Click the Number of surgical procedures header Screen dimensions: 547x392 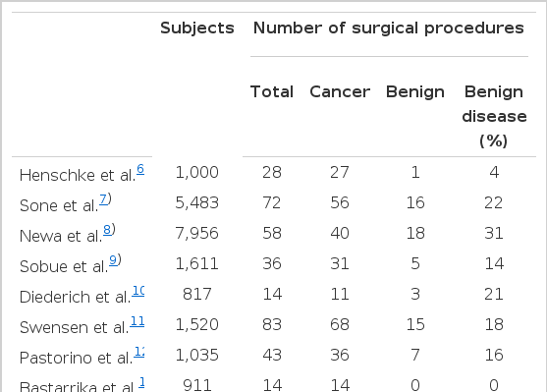pyautogui.click(x=389, y=28)
